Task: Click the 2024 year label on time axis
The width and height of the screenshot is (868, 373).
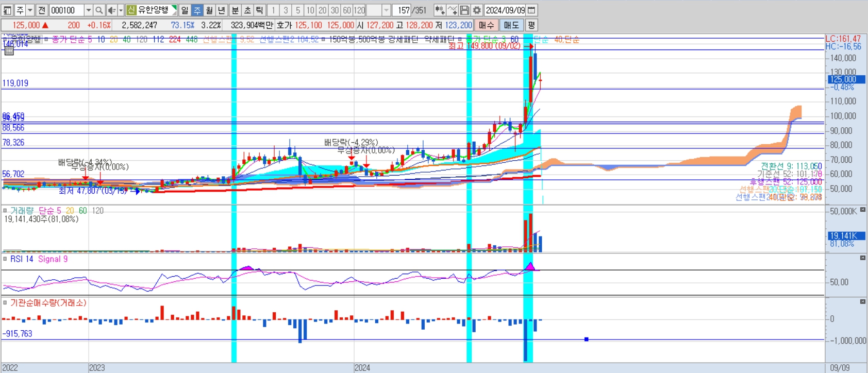Action: 362,368
